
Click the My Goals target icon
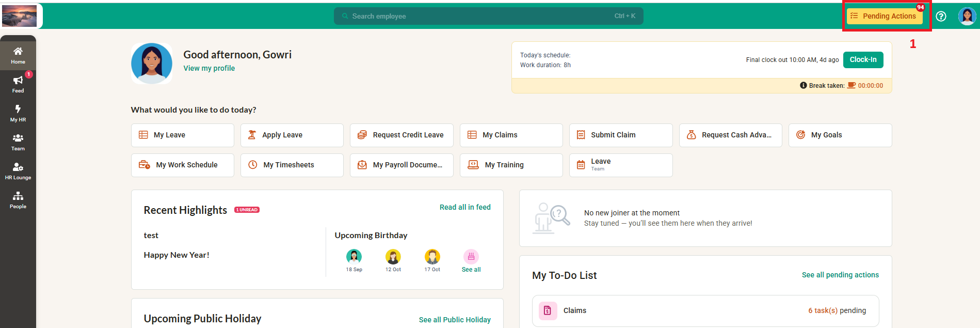coord(801,135)
